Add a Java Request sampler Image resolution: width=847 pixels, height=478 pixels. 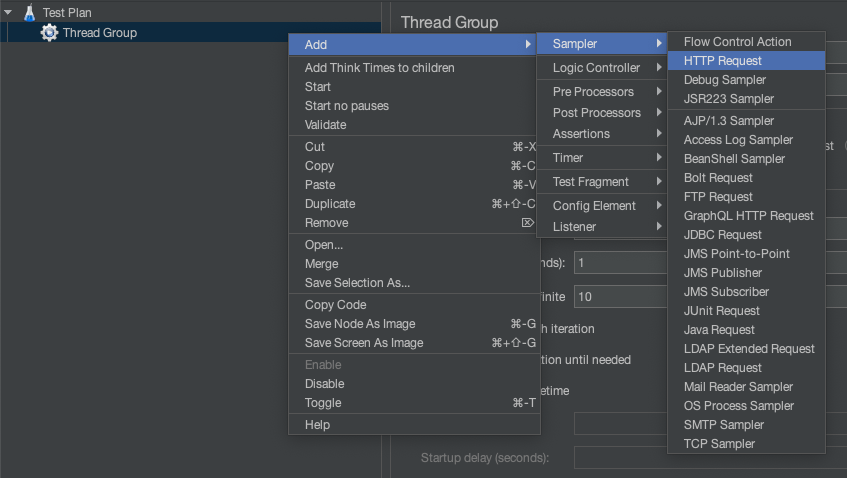(747, 329)
